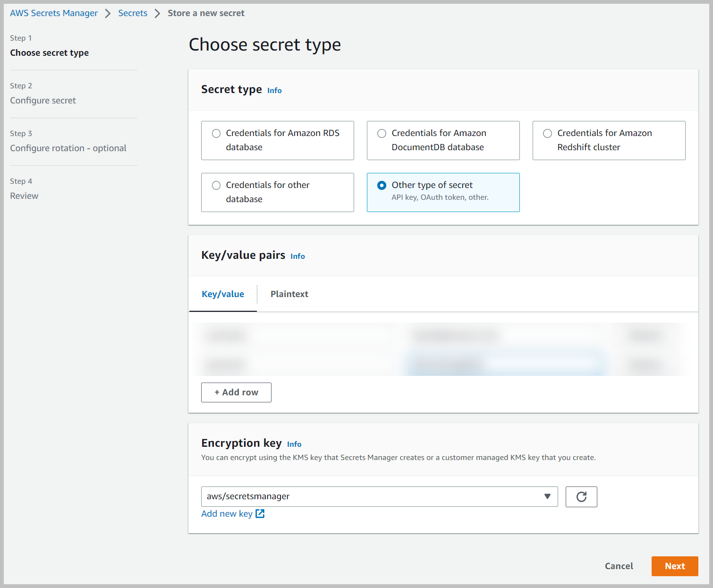Open the Add new key link

pyautogui.click(x=227, y=513)
